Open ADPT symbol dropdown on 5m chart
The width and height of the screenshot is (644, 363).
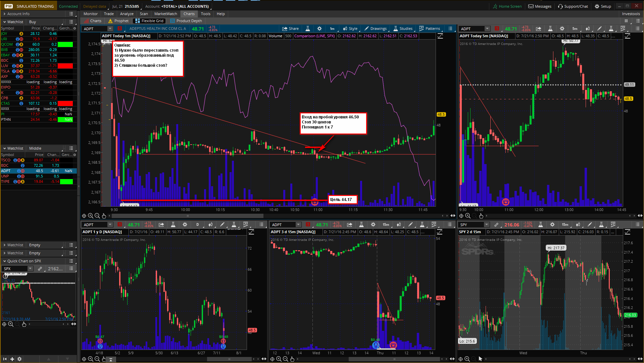(487, 29)
